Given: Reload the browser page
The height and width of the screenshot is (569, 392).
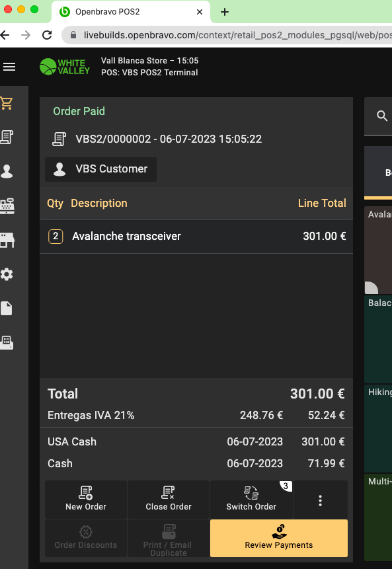Looking at the screenshot, I should 47,35.
